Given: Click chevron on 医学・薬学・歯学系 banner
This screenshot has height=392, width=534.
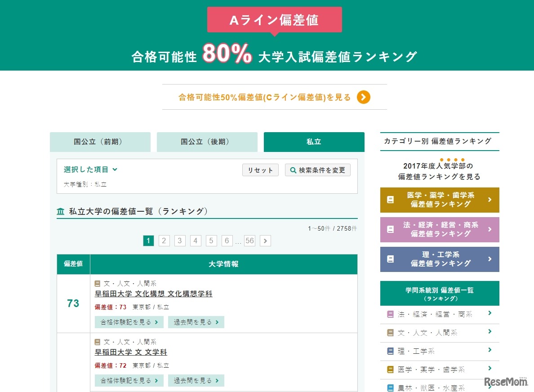Looking at the screenshot, I should click(490, 200).
